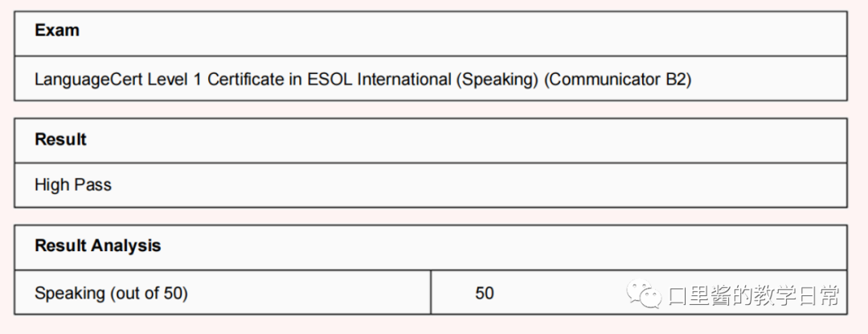Click the WeChat logo icon in watermark
Screen dimensions: 868x334
click(x=644, y=294)
